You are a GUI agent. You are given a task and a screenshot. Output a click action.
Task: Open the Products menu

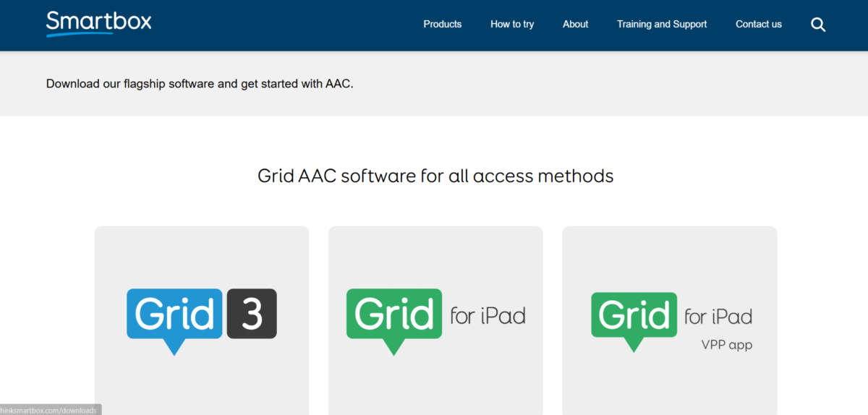[443, 25]
